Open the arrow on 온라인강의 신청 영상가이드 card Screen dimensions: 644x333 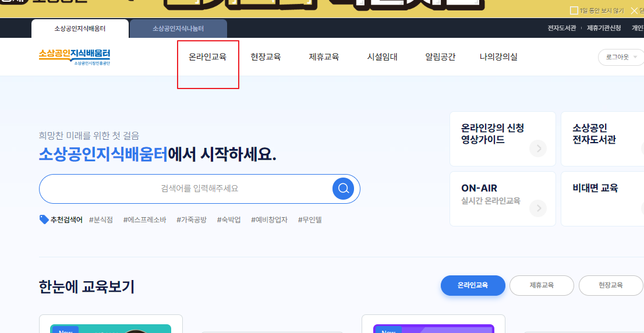pos(538,148)
